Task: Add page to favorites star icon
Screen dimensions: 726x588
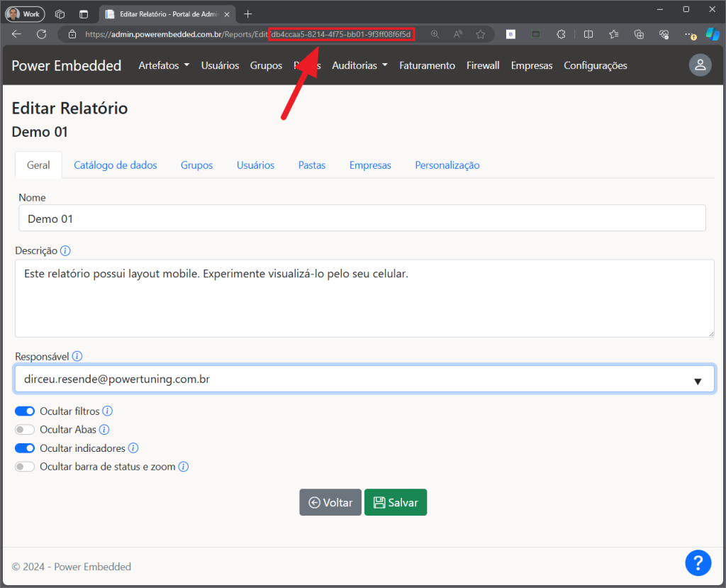Action: click(x=481, y=34)
